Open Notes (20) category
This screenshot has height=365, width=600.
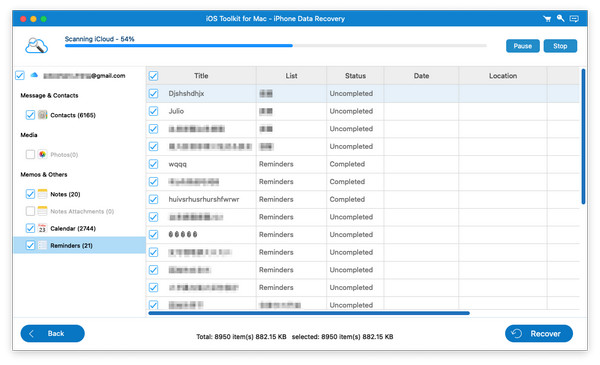65,194
